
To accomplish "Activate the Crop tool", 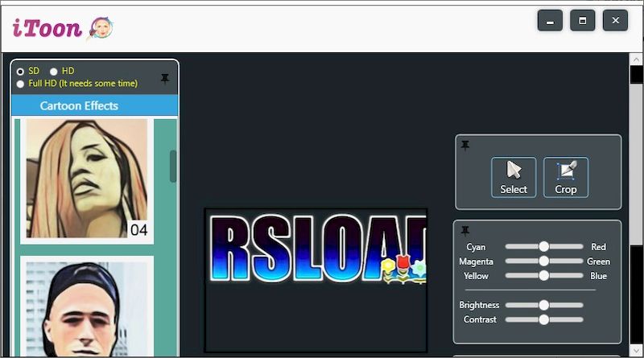I will click(566, 177).
